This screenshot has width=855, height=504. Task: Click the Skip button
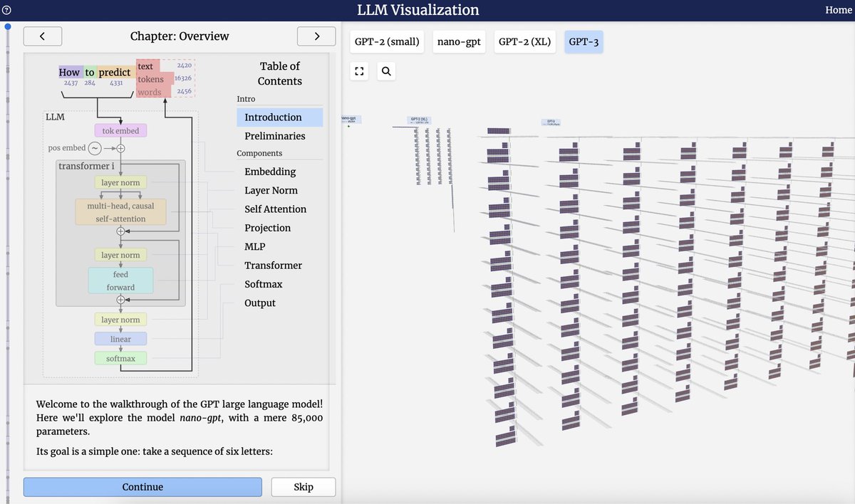click(x=304, y=487)
